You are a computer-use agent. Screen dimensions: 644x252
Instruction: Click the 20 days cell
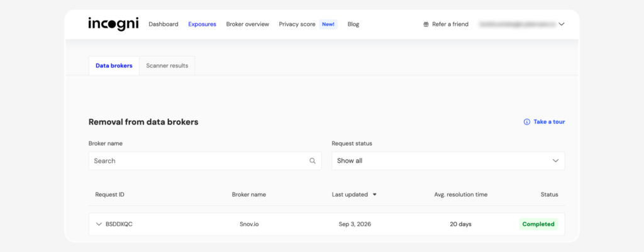point(461,224)
